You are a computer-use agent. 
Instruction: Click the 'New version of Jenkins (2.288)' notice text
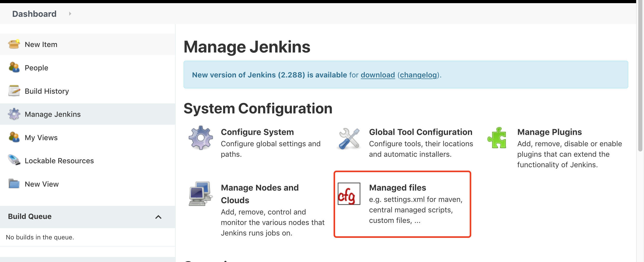point(270,75)
